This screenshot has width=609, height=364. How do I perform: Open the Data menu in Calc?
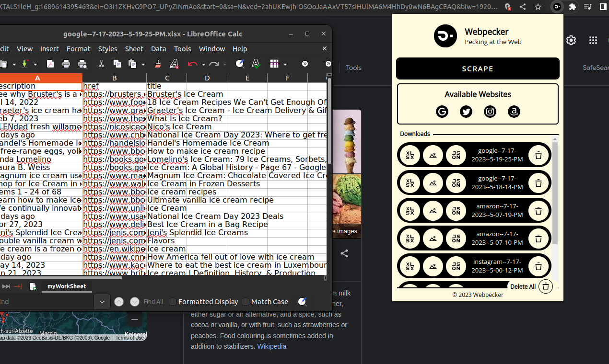tap(159, 49)
